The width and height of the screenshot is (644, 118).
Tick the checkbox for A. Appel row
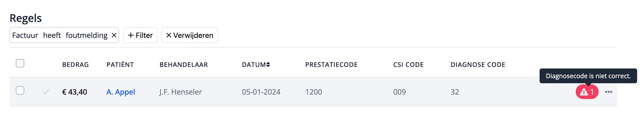[x=20, y=91]
